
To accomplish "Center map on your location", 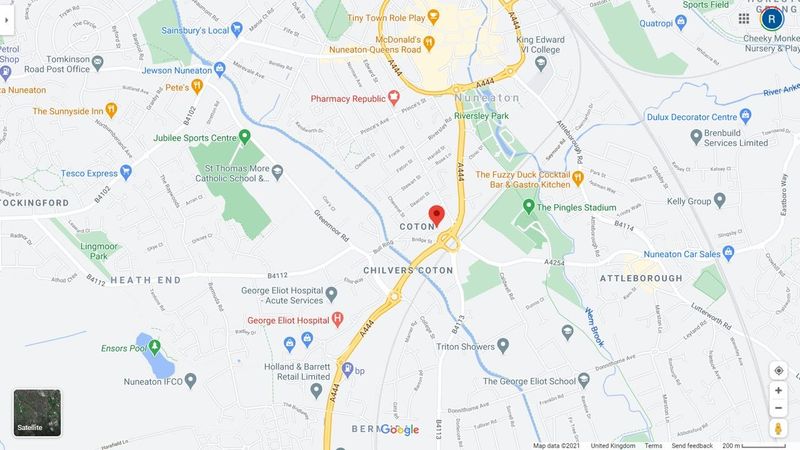I will pos(778,370).
